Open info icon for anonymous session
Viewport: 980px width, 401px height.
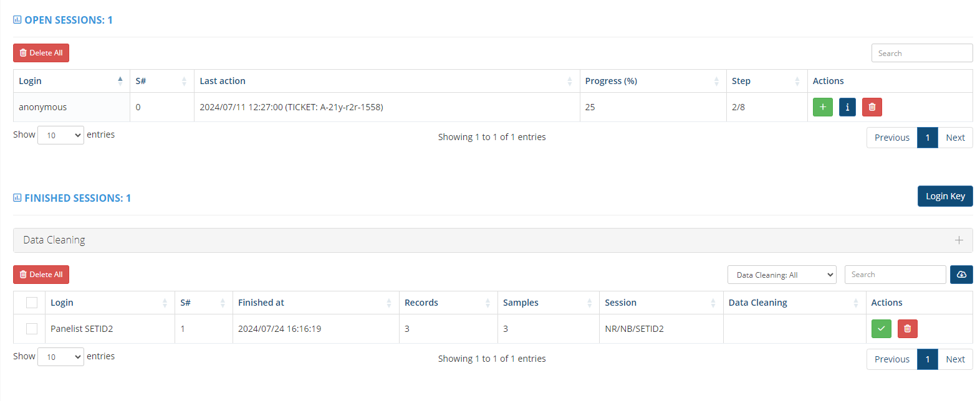tap(847, 107)
